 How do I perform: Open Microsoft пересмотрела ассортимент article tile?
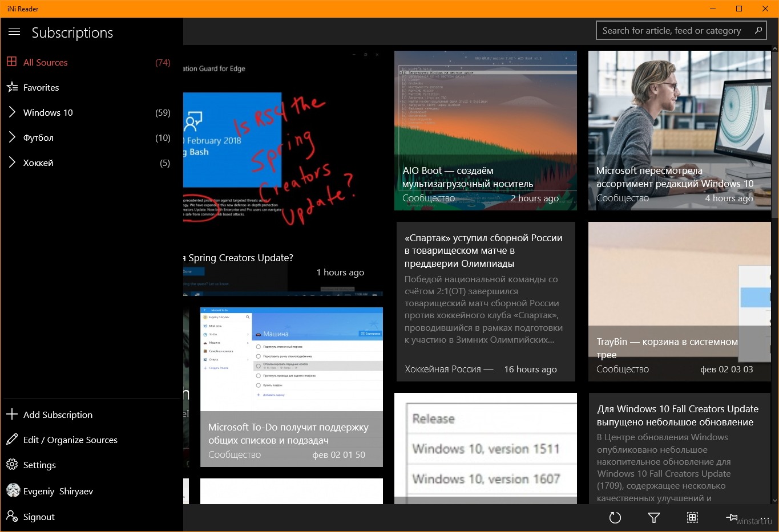(680, 131)
